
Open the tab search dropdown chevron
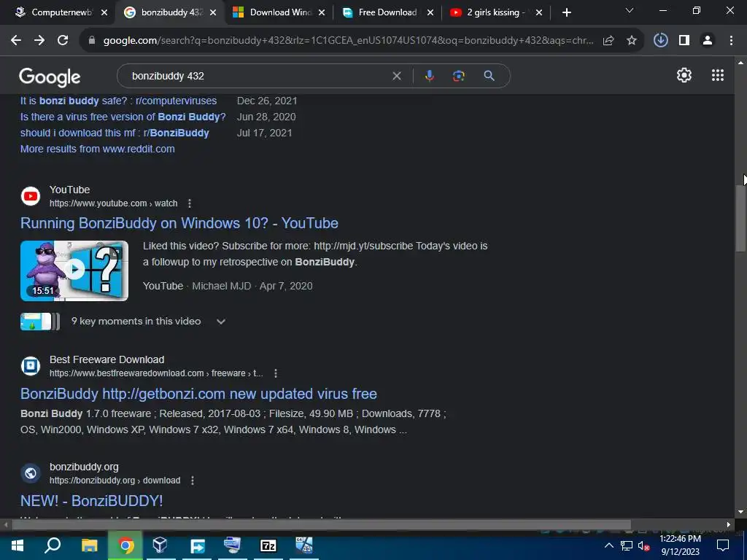630,10
